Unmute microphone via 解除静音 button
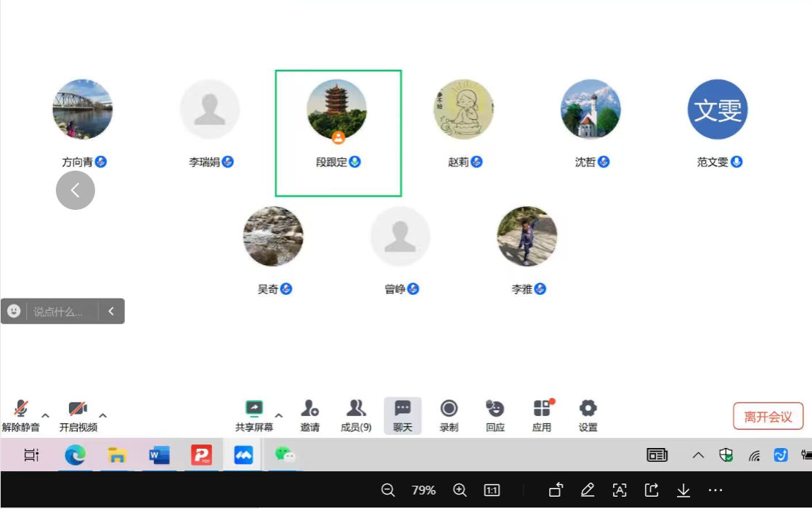812x509 pixels. (x=20, y=415)
